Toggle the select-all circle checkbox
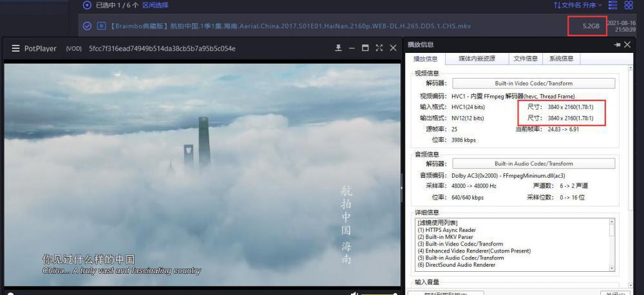This screenshot has height=295, width=644. coord(87,5)
